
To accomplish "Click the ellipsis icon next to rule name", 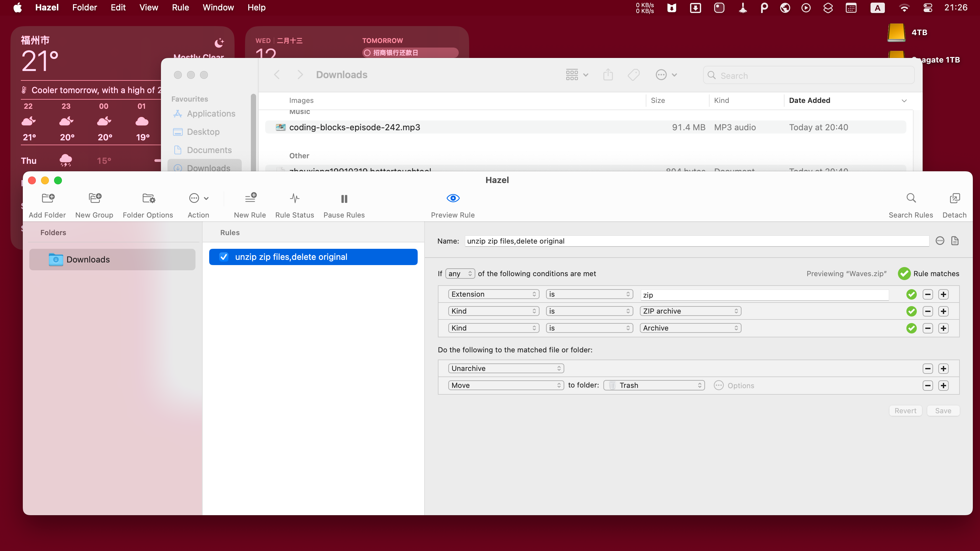I will 940,241.
